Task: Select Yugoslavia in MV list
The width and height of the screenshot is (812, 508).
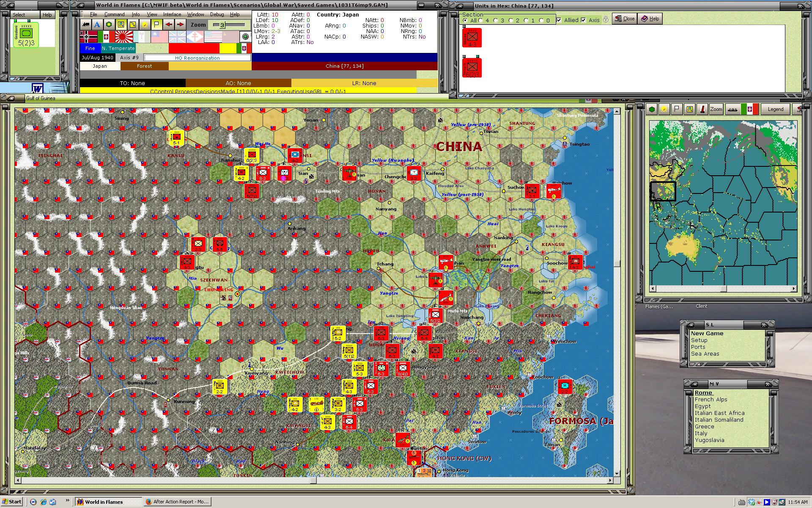Action: pyautogui.click(x=709, y=440)
